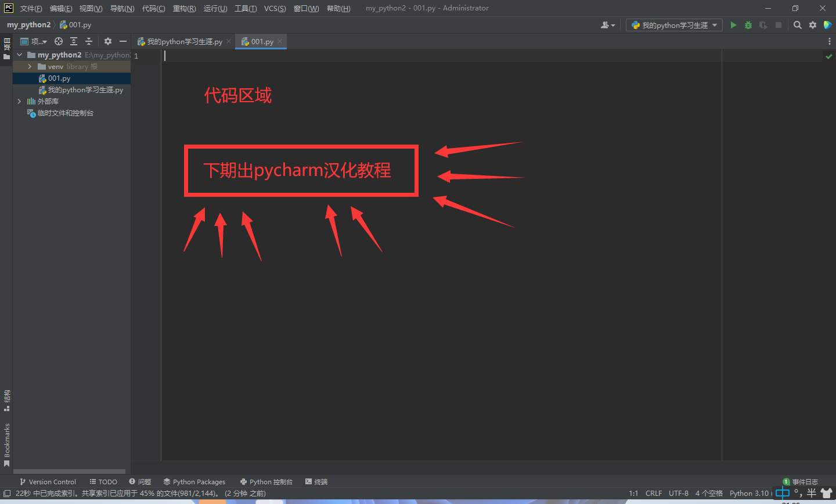Image resolution: width=836 pixels, height=504 pixels.
Task: Open the 终端 tool window
Action: (316, 482)
